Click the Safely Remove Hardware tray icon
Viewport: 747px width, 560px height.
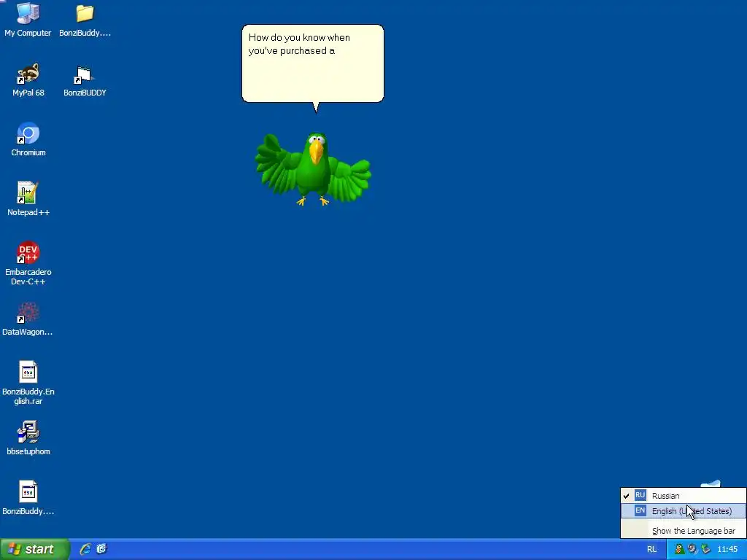[705, 549]
